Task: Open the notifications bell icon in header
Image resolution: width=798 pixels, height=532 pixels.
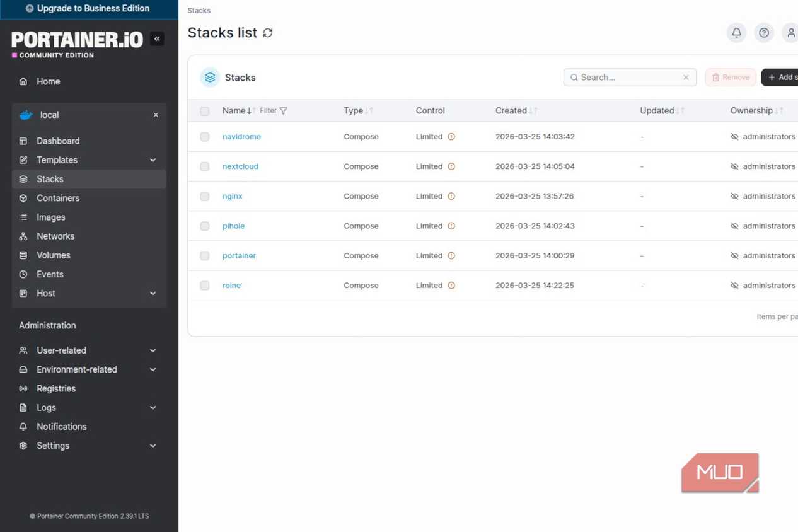Action: click(x=736, y=33)
